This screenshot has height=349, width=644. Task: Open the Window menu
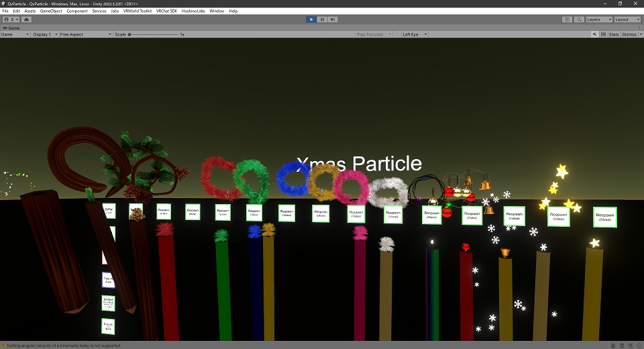coord(217,11)
